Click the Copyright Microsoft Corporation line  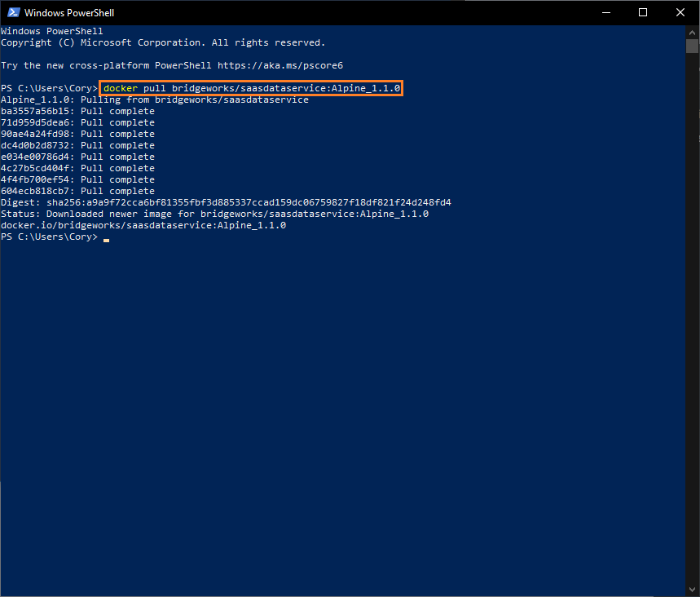(163, 43)
